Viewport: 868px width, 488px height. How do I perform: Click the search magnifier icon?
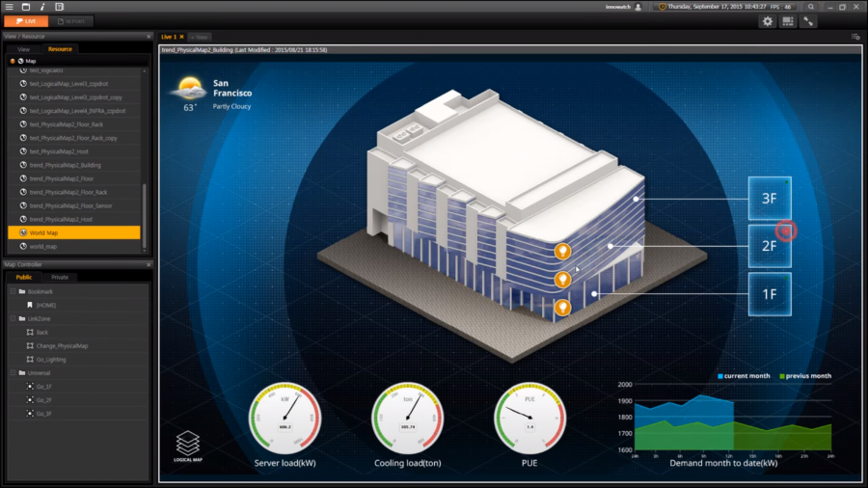811,7
